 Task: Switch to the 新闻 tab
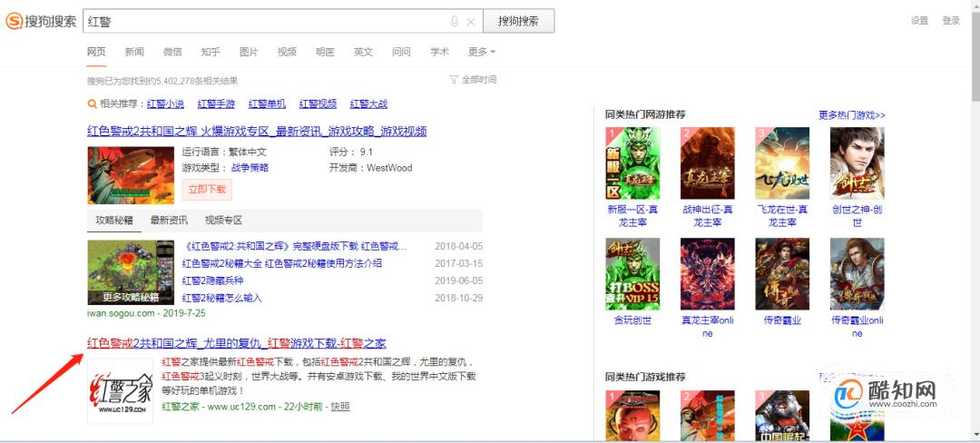(134, 52)
